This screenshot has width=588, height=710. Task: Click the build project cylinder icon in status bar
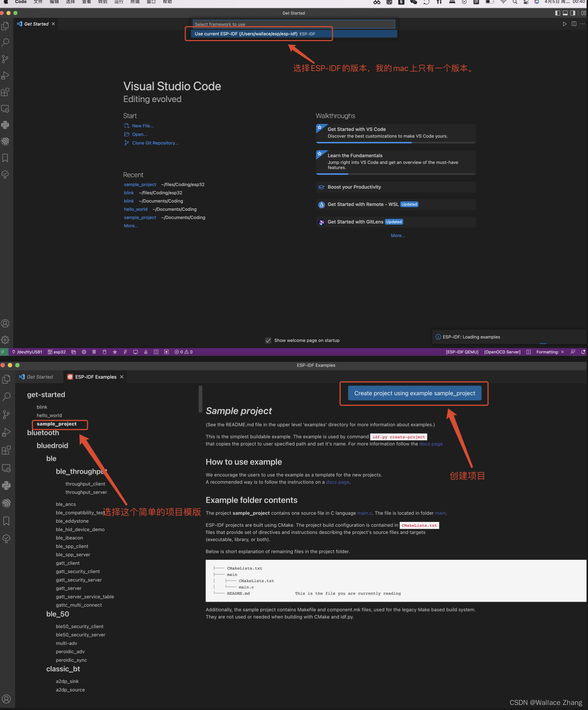pyautogui.click(x=104, y=352)
